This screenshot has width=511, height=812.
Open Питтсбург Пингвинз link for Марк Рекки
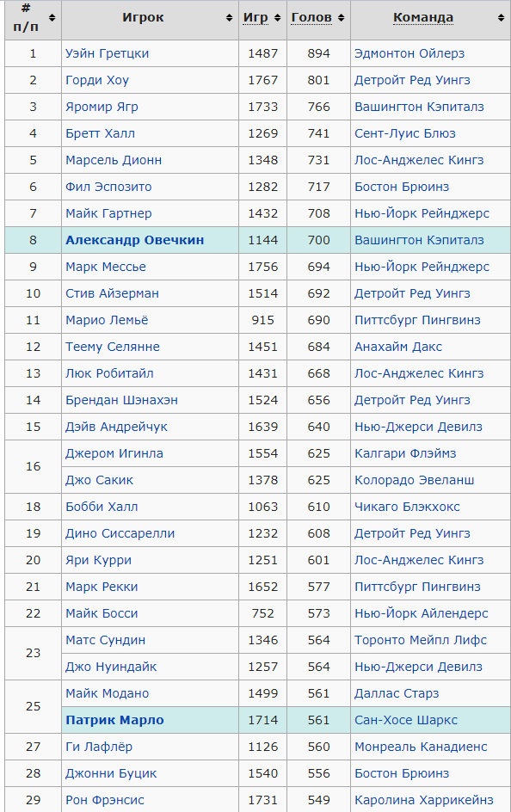(x=417, y=587)
